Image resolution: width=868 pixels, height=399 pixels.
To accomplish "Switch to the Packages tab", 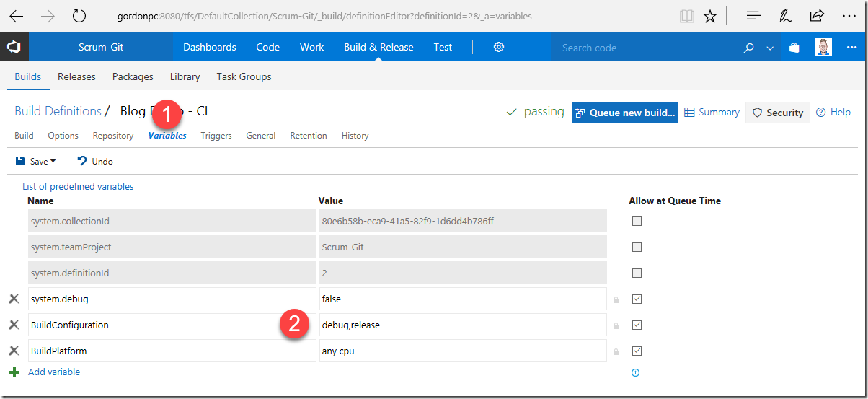I will tap(133, 76).
